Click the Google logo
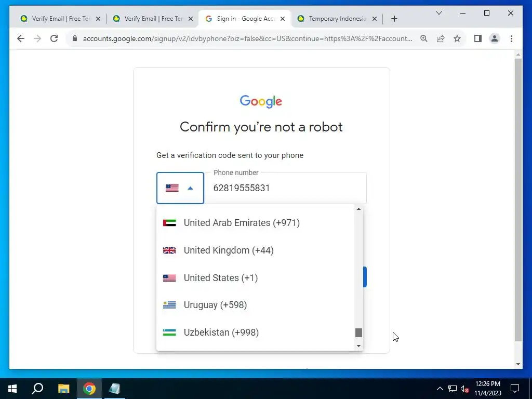 tap(261, 101)
